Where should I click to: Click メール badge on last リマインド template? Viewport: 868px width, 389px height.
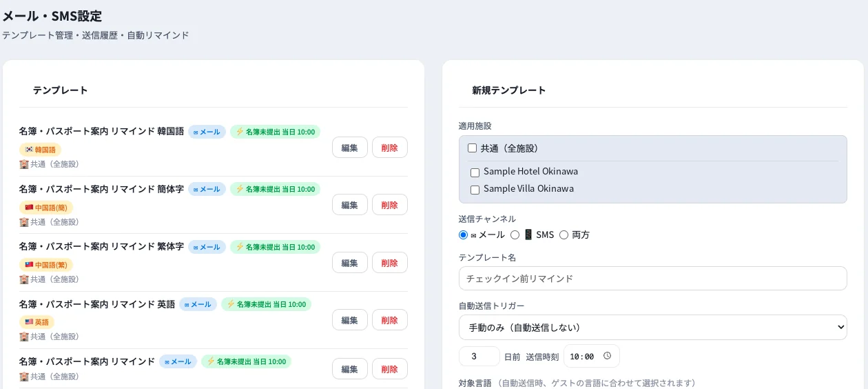178,361
